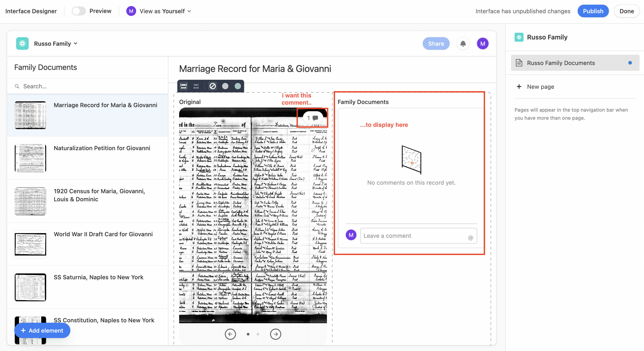This screenshot has height=351, width=644.
Task: Go to next attachment image arrow
Action: point(275,334)
